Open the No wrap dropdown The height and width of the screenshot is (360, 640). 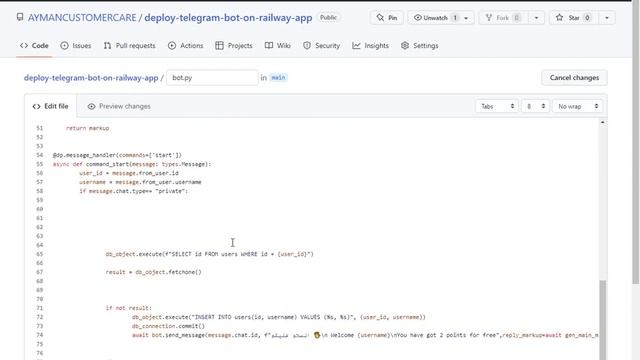[x=578, y=106]
